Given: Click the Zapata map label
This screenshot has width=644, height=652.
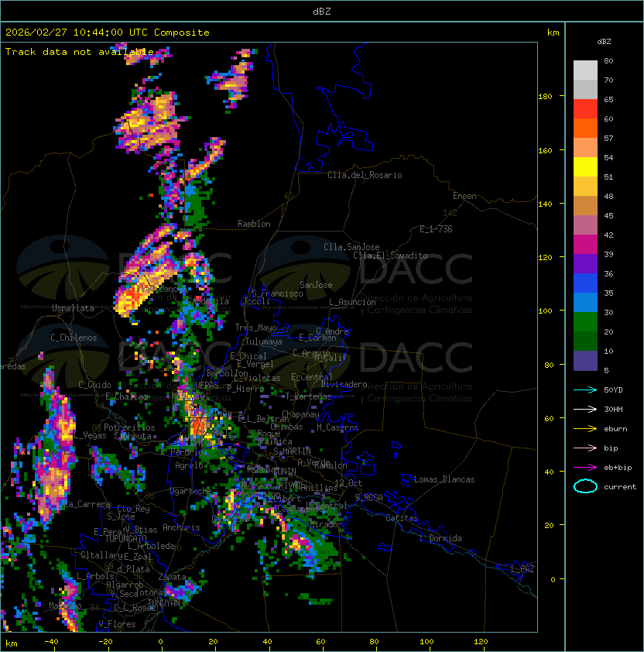Looking at the screenshot, I should (x=172, y=577).
